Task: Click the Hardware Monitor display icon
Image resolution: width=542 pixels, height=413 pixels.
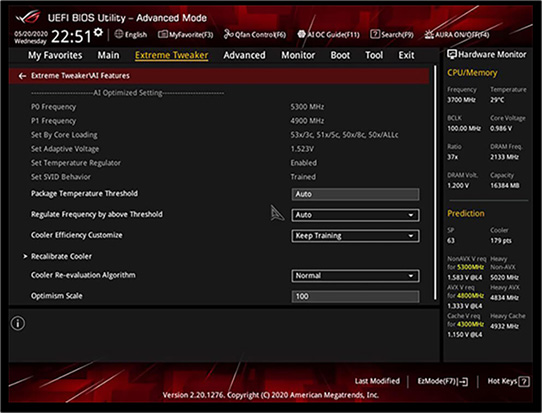Action: click(452, 54)
